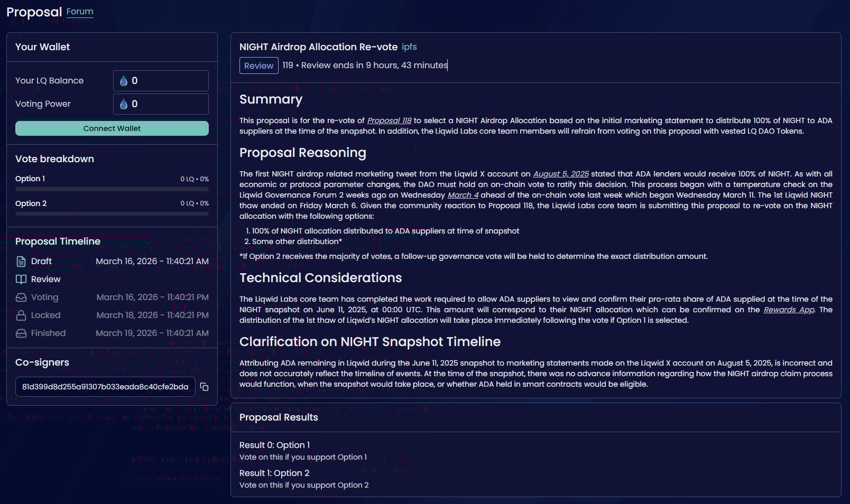Click the 'Summary' heading
This screenshot has height=504, width=850.
tap(271, 99)
